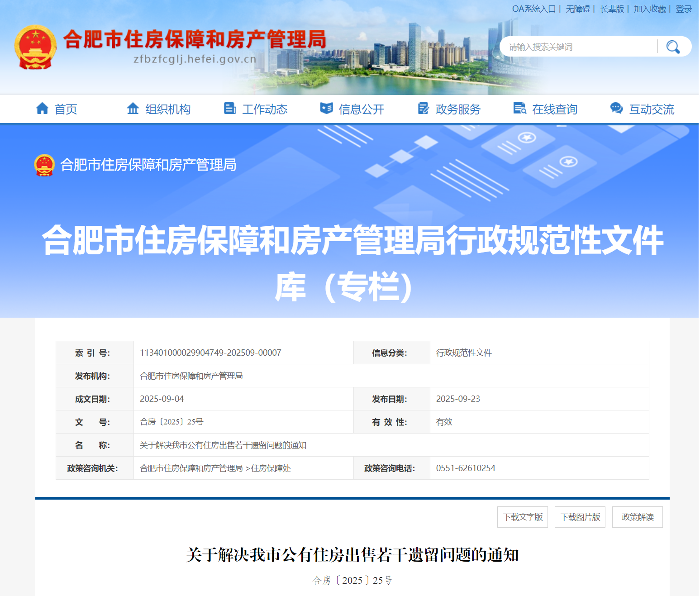Click the 有效 validity value
Screen dimensions: 700x596
pos(444,422)
